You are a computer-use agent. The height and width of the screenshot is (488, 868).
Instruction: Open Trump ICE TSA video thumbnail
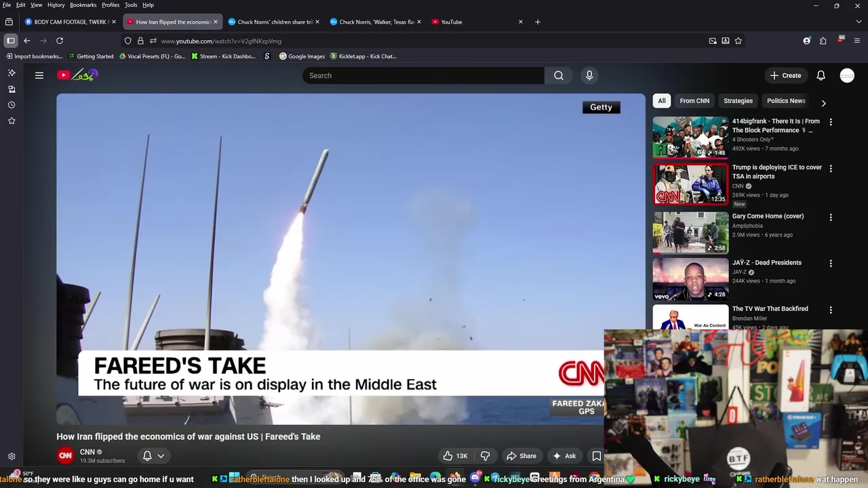pyautogui.click(x=690, y=184)
